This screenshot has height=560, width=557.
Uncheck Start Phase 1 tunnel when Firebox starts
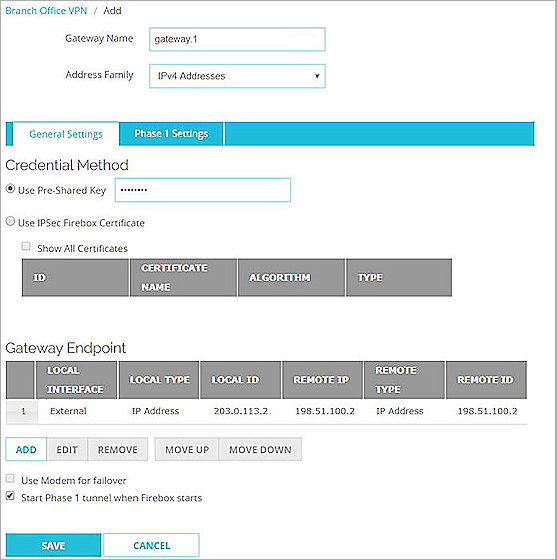(x=10, y=496)
